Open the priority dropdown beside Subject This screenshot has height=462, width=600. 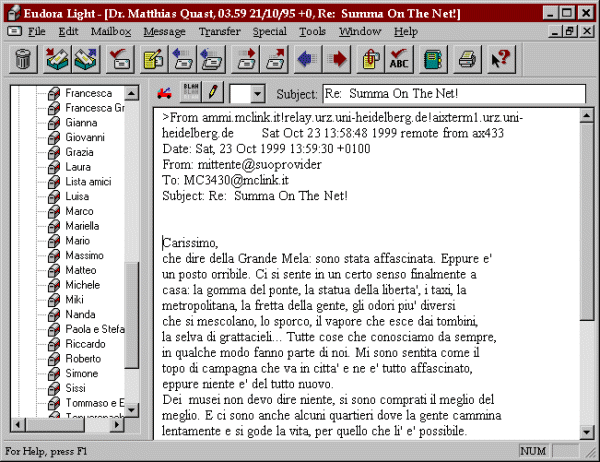256,94
